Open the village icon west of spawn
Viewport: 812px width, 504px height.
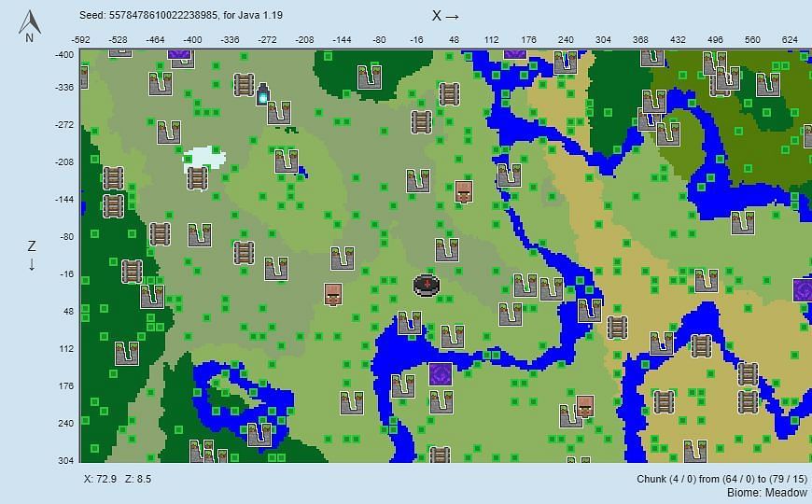click(333, 294)
